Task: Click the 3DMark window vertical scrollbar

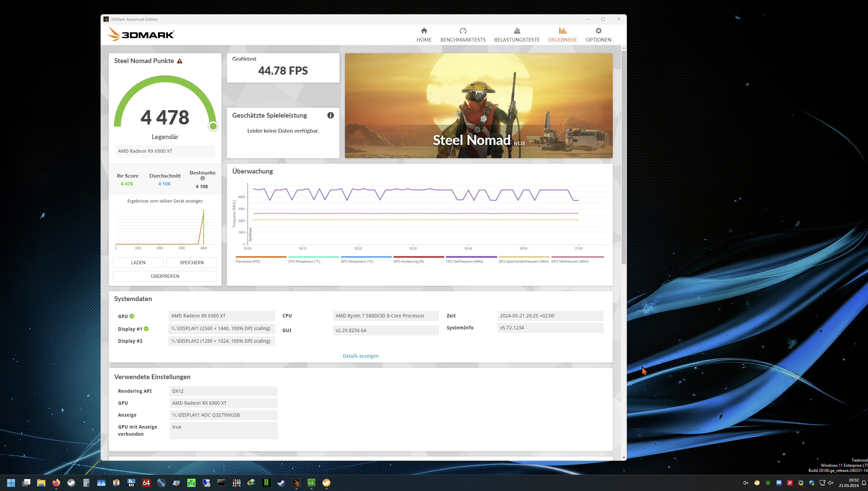Action: tap(624, 157)
